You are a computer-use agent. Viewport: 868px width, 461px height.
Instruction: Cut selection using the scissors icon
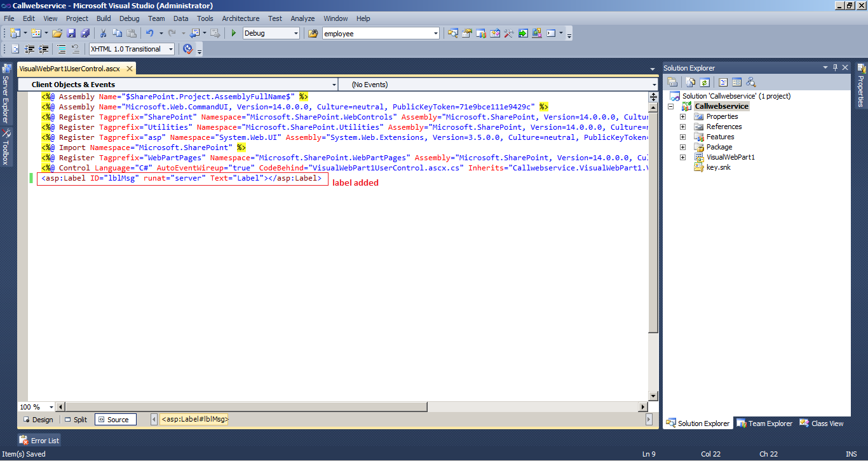click(x=103, y=33)
